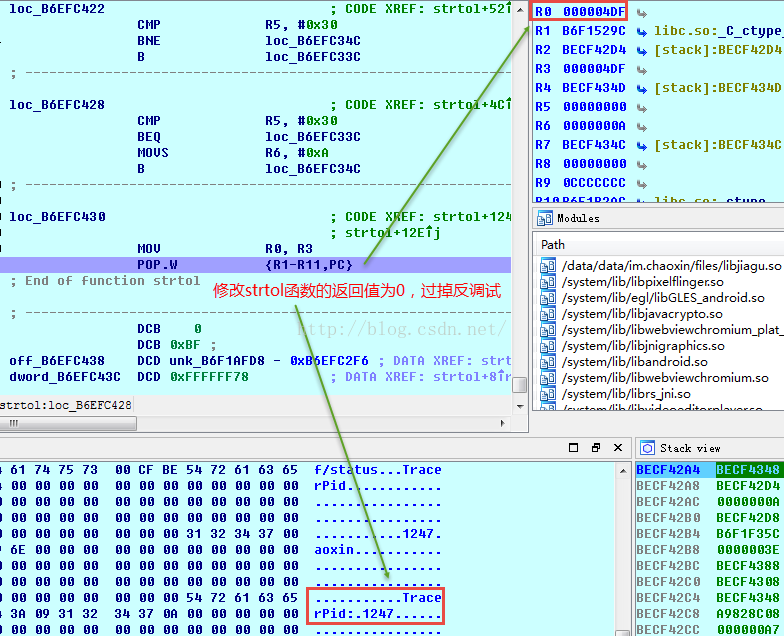
Task: Click the jump arrow beside R2 register value
Action: pos(642,51)
